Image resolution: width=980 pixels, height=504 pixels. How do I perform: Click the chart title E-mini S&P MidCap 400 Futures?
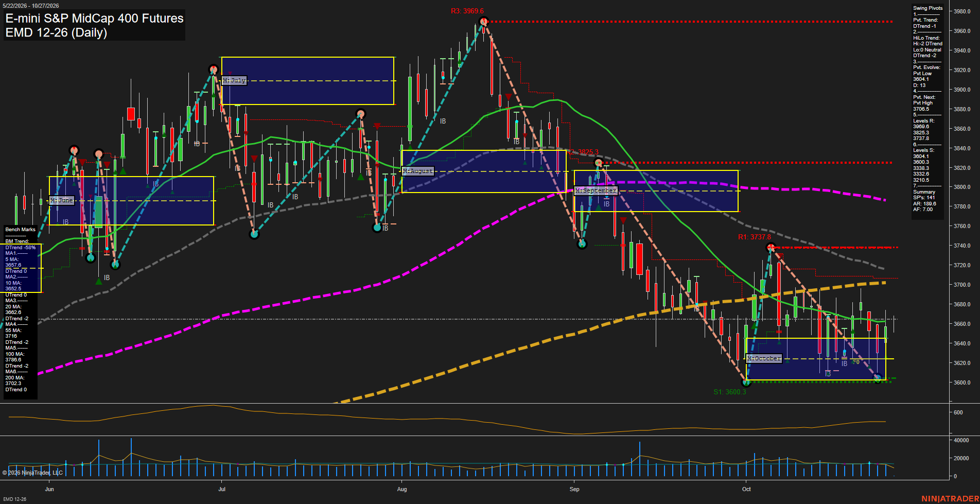(x=94, y=19)
